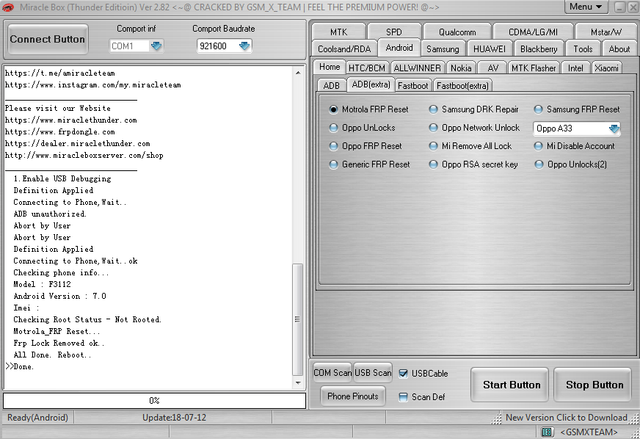Open the ALLWINNER sub-tab
The image size is (640, 439).
coord(417,68)
